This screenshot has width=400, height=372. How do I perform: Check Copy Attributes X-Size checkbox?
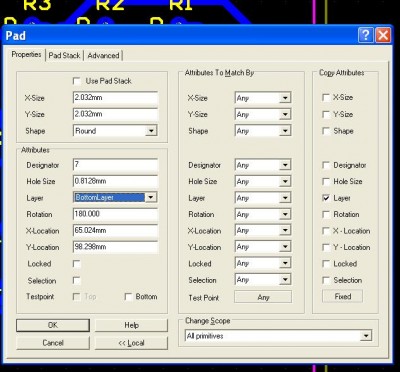tap(326, 97)
